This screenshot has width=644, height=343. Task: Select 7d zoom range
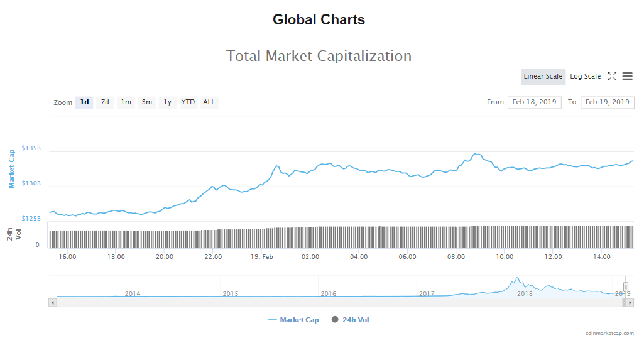[x=105, y=102]
